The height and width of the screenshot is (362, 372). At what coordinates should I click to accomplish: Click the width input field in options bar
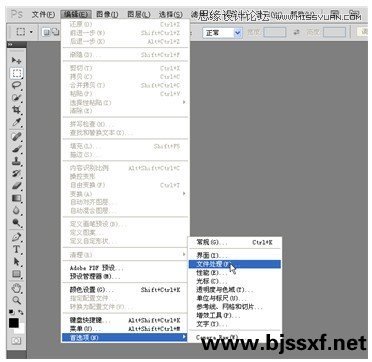[275, 32]
